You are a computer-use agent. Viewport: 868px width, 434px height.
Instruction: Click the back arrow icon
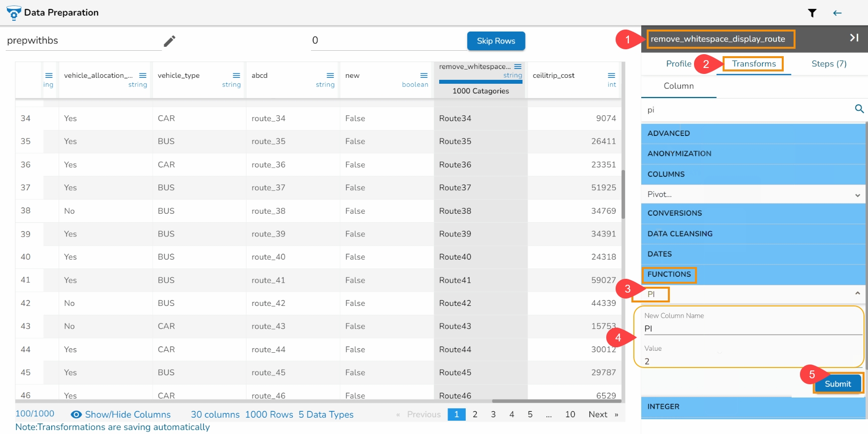point(837,13)
